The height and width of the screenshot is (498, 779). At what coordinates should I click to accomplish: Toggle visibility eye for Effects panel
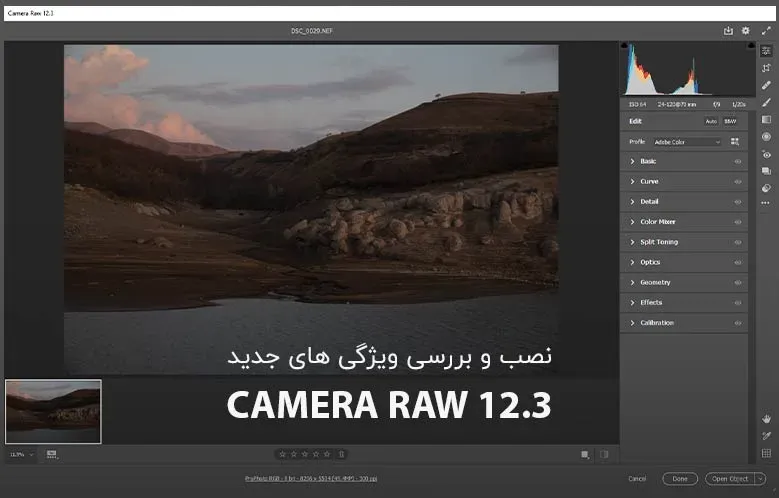(x=738, y=303)
